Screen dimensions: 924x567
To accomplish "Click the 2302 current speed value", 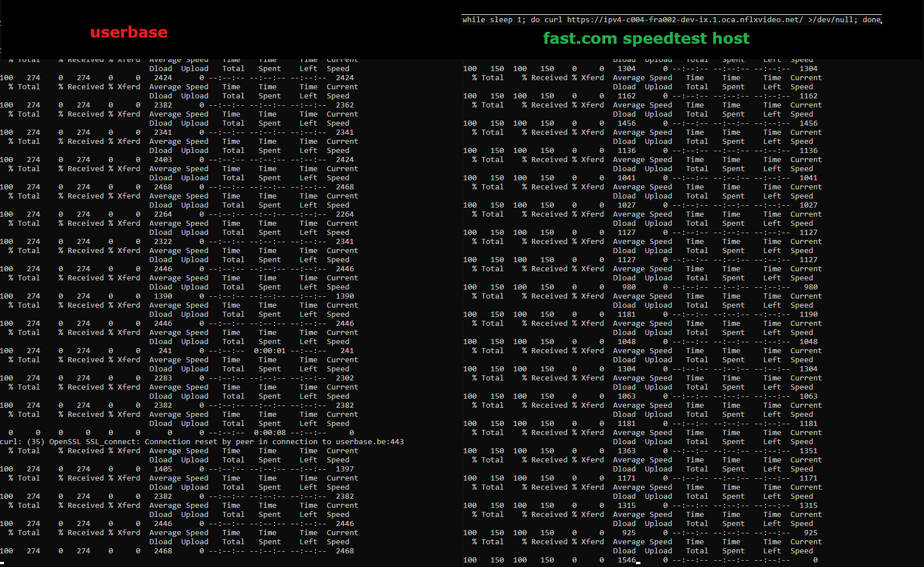I will [x=344, y=378].
